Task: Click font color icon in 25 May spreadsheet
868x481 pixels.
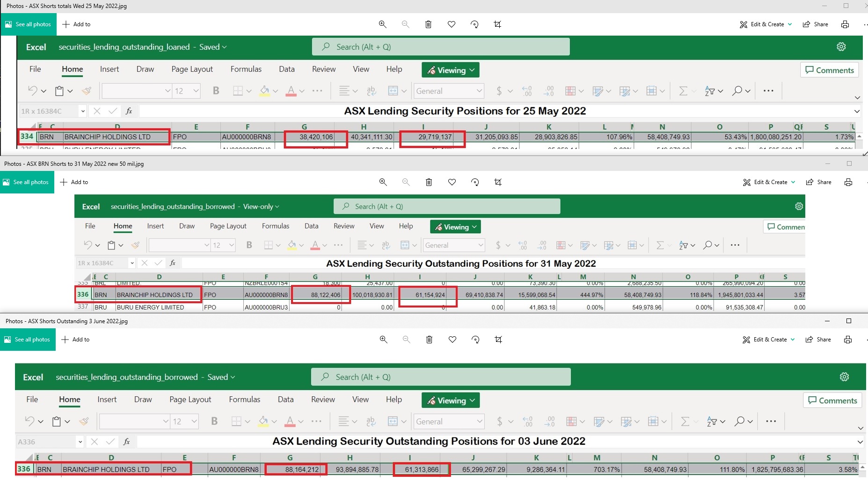Action: (x=291, y=91)
